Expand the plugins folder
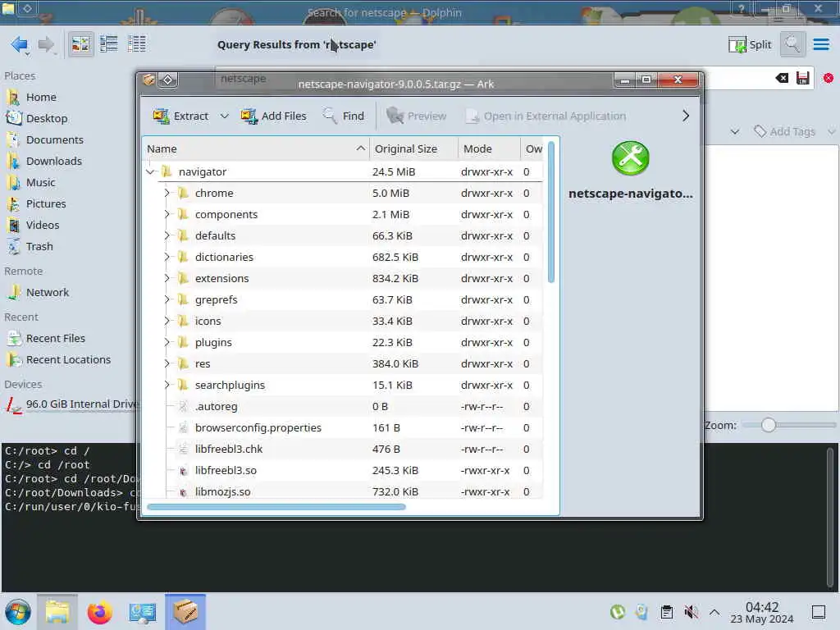This screenshot has height=630, width=840. [x=167, y=342]
